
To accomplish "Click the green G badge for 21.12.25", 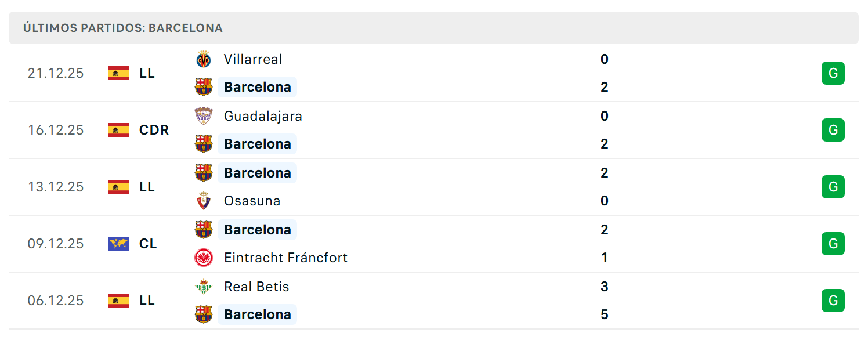I will [x=833, y=73].
